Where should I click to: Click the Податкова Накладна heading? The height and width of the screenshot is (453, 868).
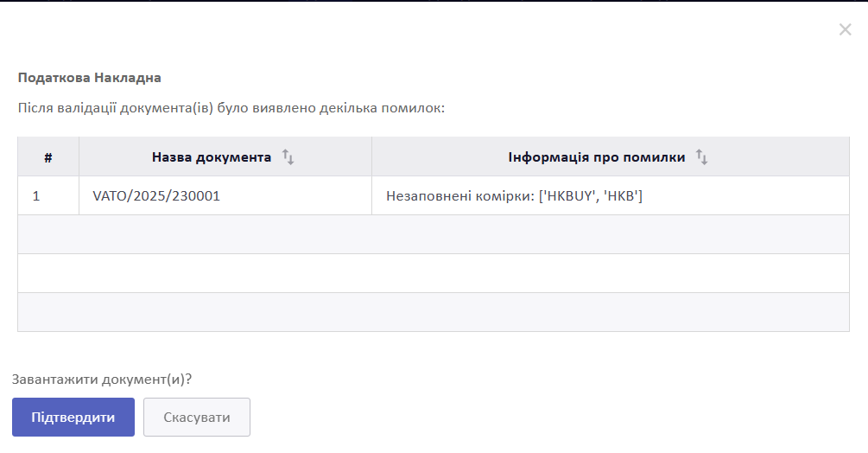click(x=89, y=78)
